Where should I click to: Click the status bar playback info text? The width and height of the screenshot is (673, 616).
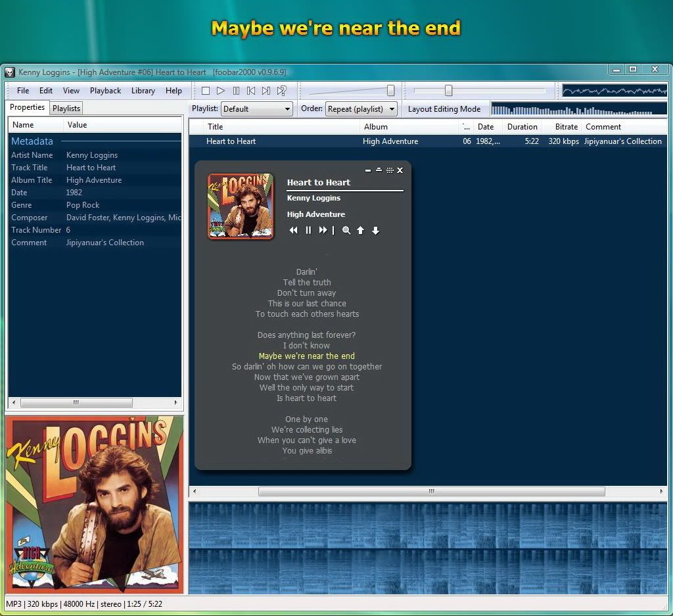pyautogui.click(x=84, y=604)
